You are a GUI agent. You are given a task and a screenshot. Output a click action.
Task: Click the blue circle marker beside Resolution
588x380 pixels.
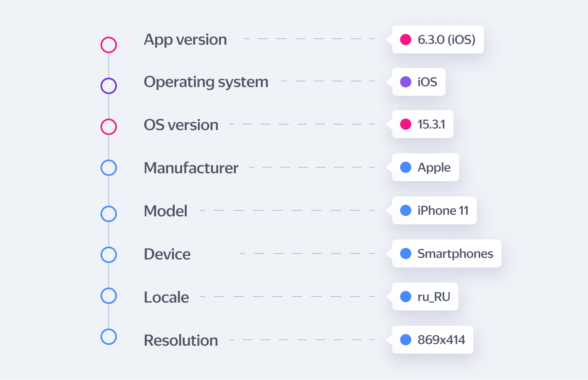tap(109, 336)
